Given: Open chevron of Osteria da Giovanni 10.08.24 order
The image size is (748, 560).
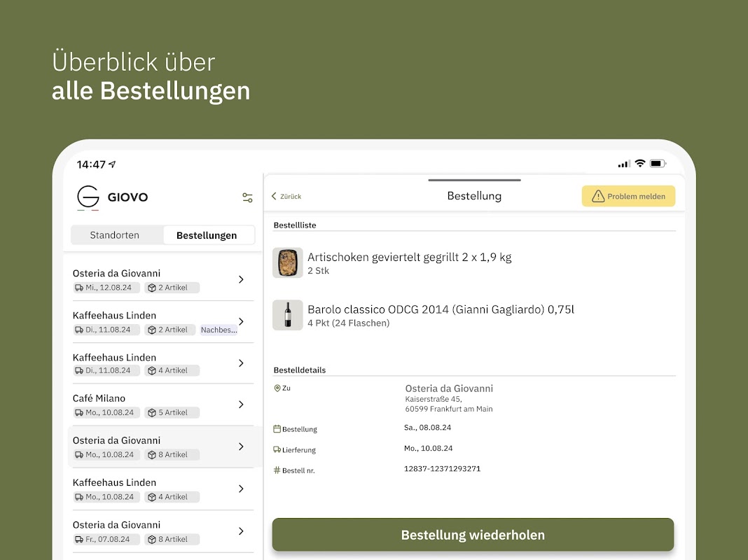Looking at the screenshot, I should tap(241, 447).
